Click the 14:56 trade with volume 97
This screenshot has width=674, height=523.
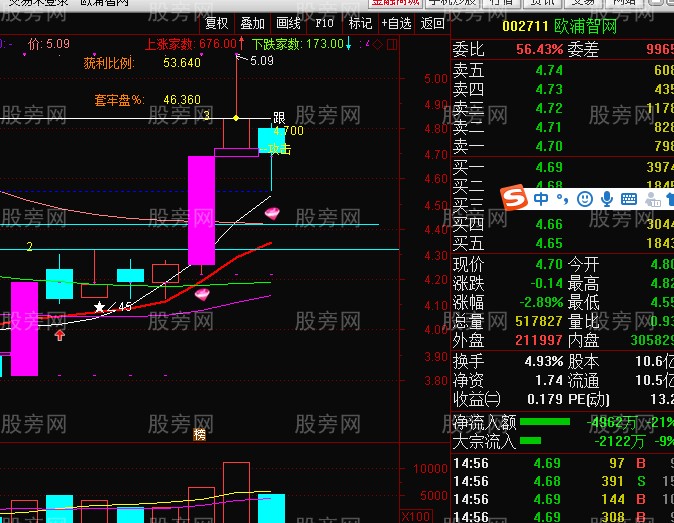pos(563,463)
